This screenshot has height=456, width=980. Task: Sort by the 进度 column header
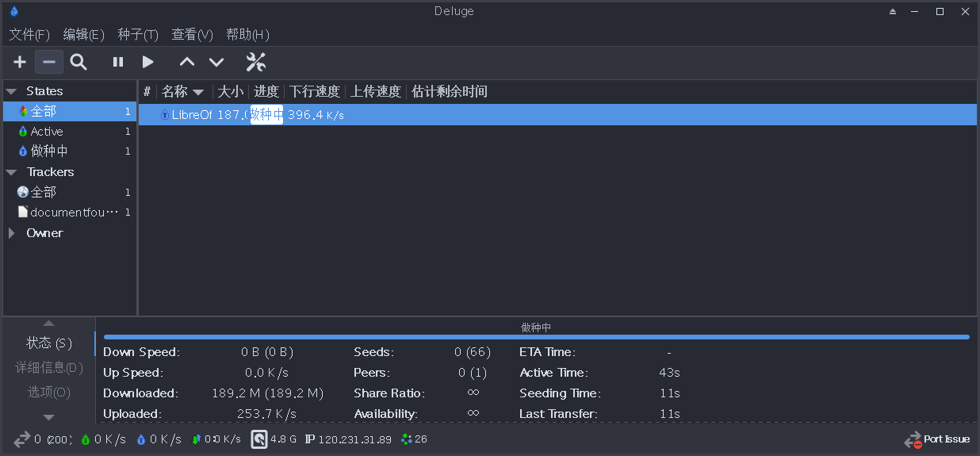tap(266, 92)
